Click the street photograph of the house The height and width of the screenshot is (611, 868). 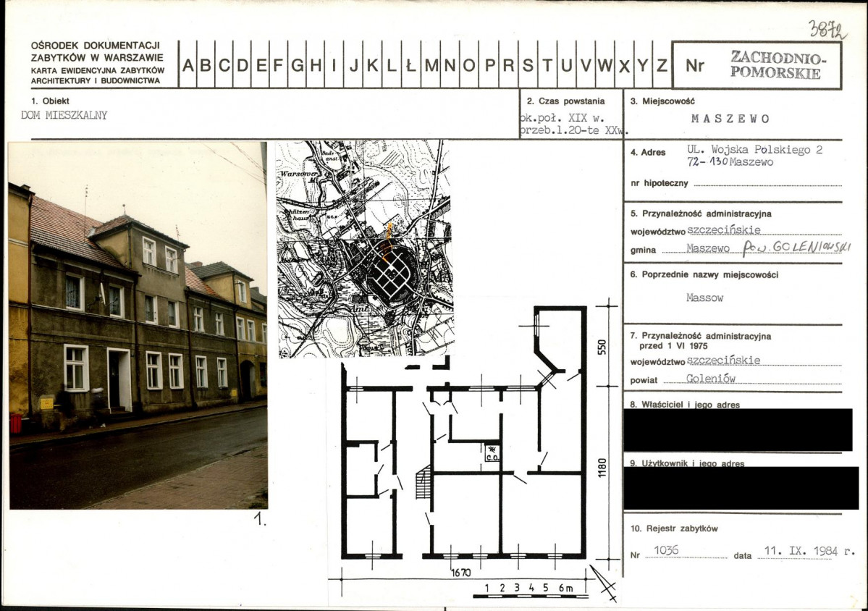point(138,326)
